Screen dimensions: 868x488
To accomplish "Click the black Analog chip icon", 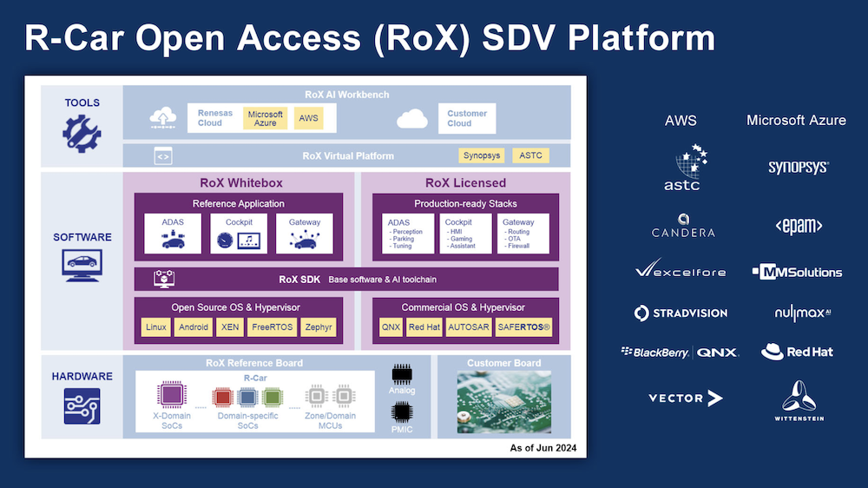I will pos(402,375).
